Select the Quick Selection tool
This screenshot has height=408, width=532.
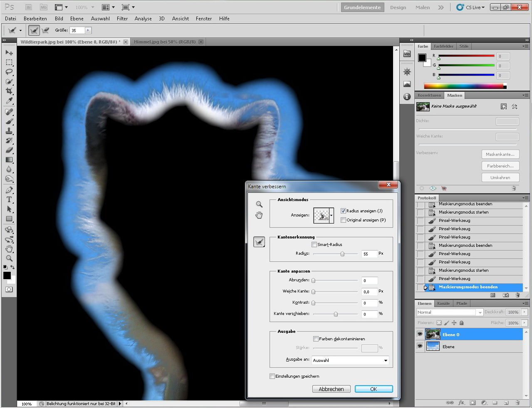[x=9, y=81]
